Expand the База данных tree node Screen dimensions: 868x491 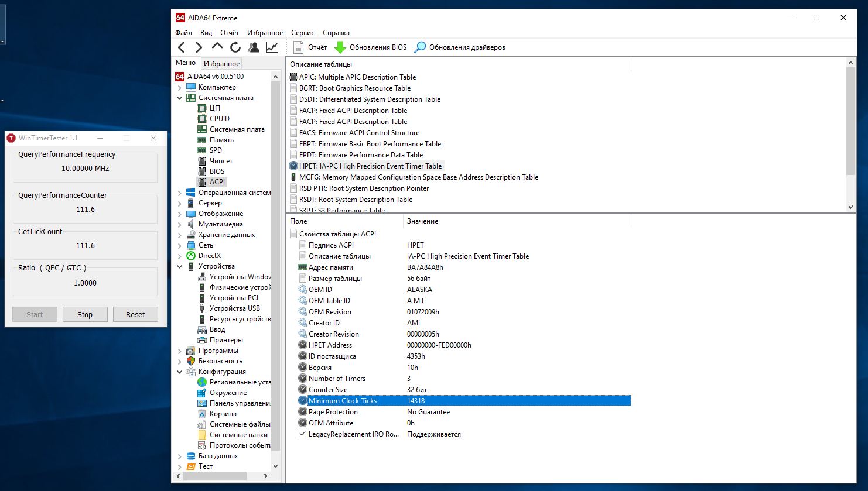[x=180, y=456]
